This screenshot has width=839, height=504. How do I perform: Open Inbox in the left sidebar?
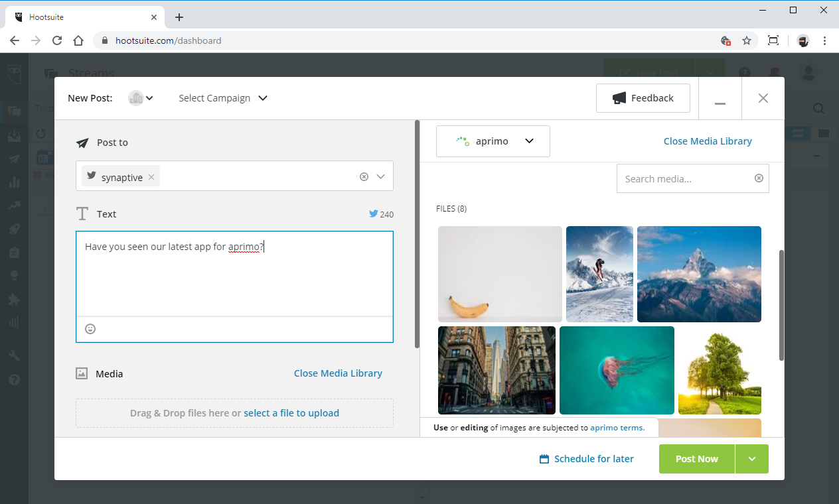click(14, 135)
